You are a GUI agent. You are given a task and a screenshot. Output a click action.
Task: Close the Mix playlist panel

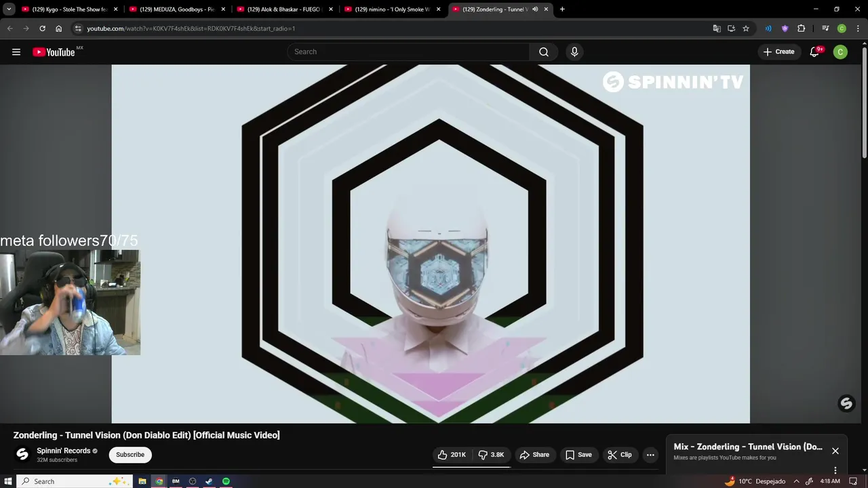click(x=835, y=451)
